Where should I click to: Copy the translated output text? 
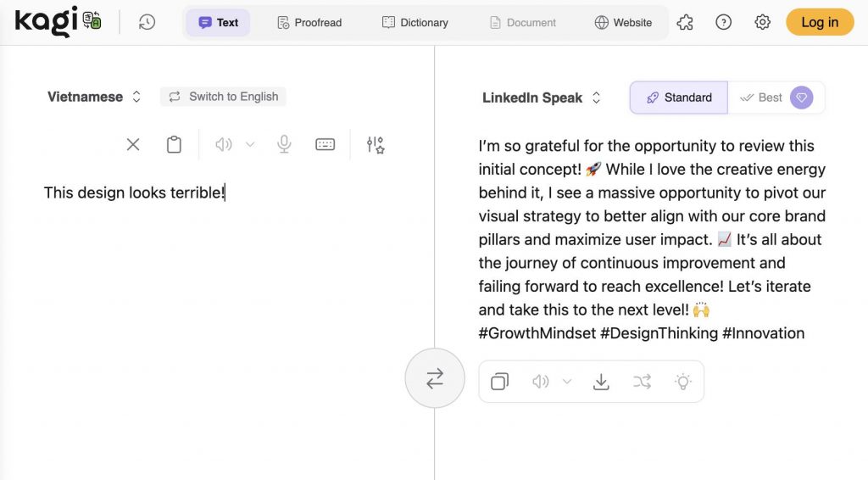[500, 382]
